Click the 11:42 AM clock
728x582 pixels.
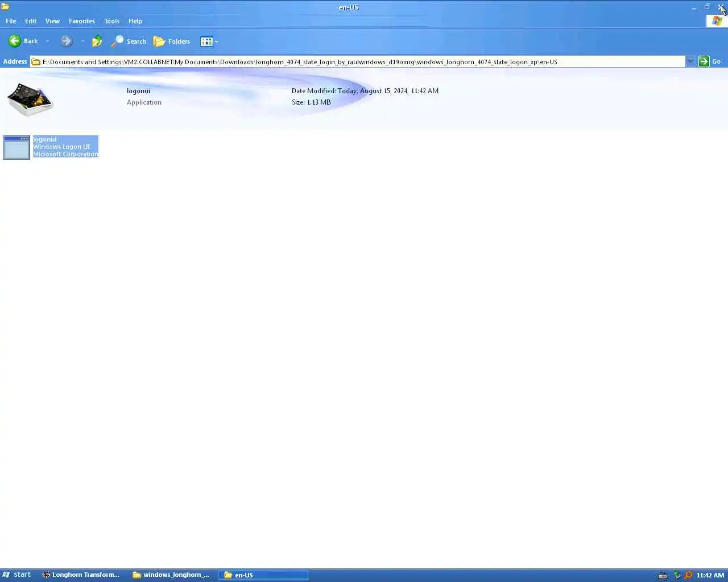(710, 575)
